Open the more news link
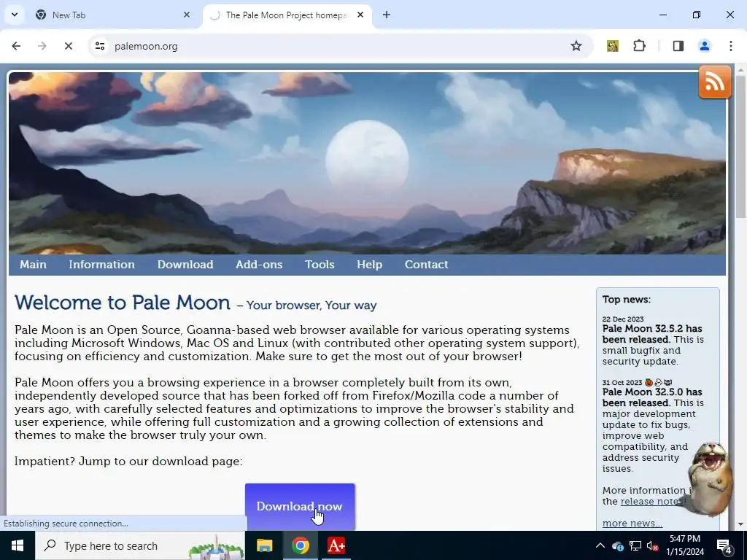 632,523
